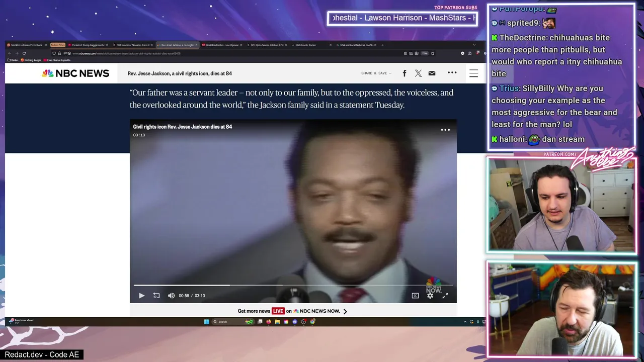
Task: Bookmark this page with the star icon
Action: click(433, 53)
